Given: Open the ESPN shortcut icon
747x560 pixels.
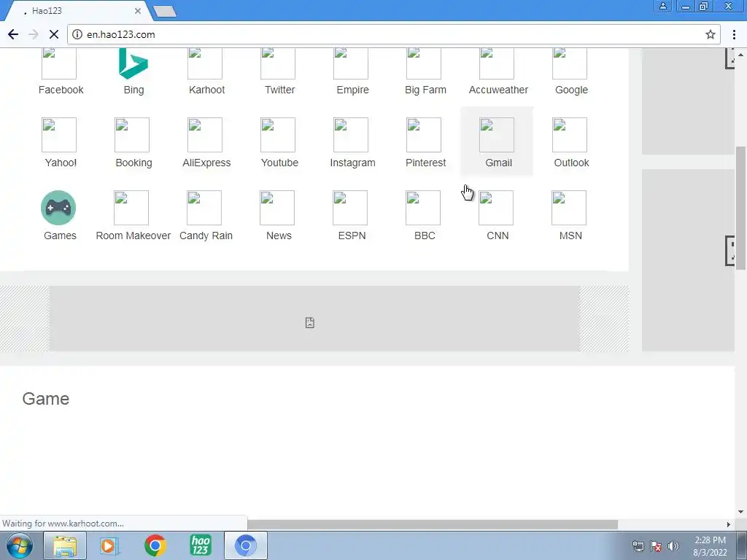Looking at the screenshot, I should pos(349,208).
